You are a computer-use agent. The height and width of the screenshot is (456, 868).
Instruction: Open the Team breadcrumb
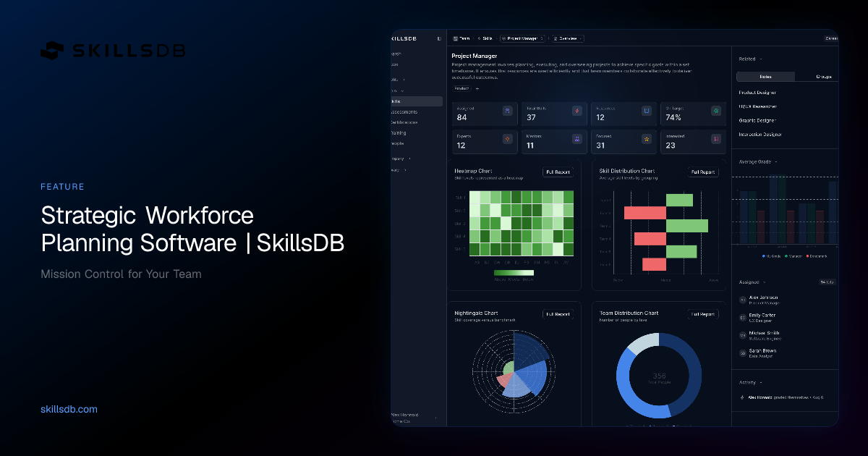[x=461, y=38]
